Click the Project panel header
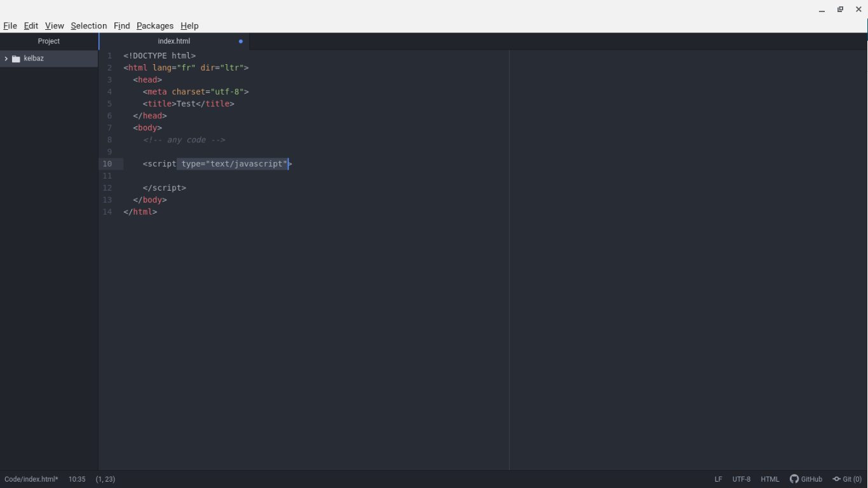The height and width of the screenshot is (488, 868). tap(48, 41)
